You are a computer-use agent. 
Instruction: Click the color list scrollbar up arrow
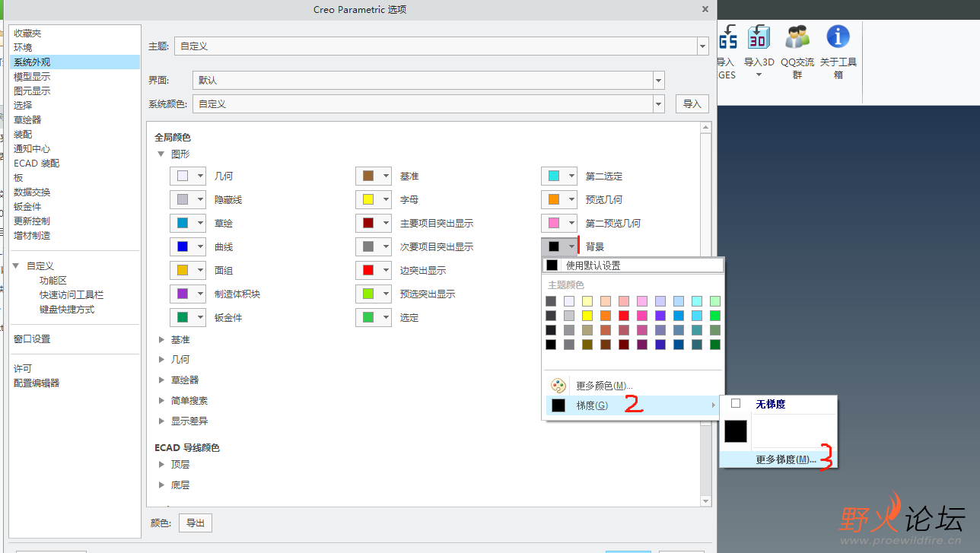point(706,128)
